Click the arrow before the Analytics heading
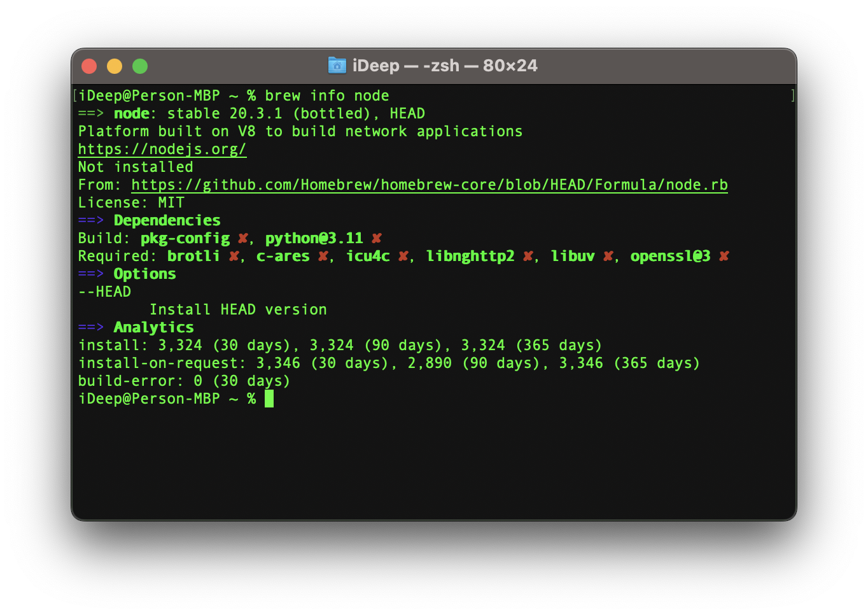This screenshot has height=615, width=868. (90, 327)
